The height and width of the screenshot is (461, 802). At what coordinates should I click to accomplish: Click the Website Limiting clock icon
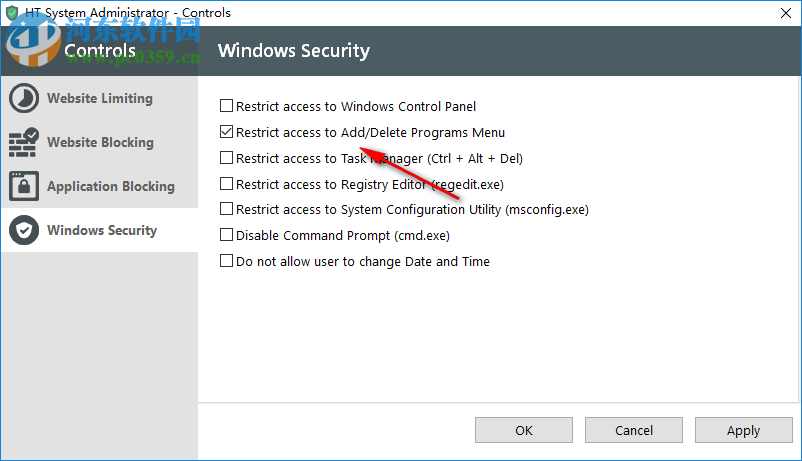[23, 99]
